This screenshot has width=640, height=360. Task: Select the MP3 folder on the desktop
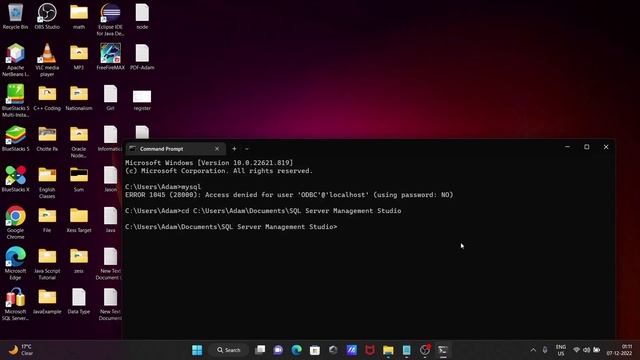(79, 57)
